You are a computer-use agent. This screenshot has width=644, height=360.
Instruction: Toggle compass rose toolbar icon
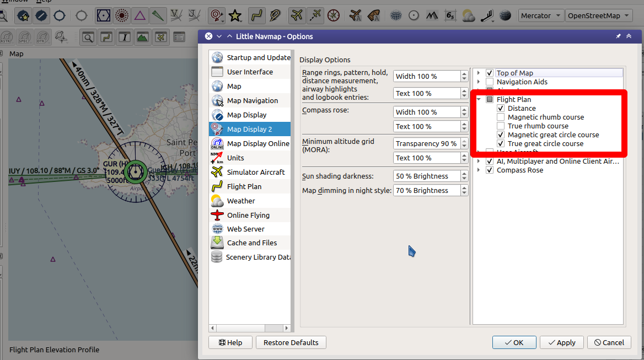(x=334, y=16)
